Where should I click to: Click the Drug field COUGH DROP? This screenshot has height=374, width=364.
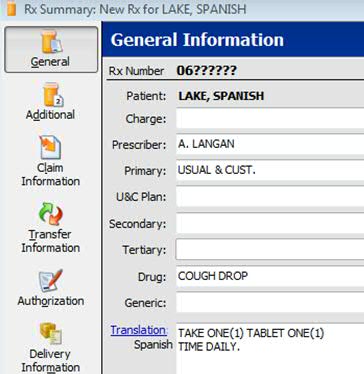[x=270, y=276]
